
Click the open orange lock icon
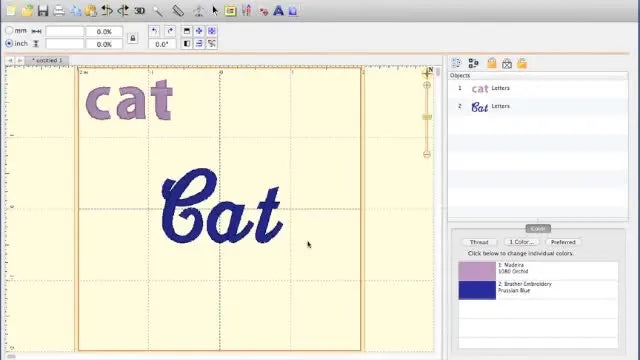[522, 63]
